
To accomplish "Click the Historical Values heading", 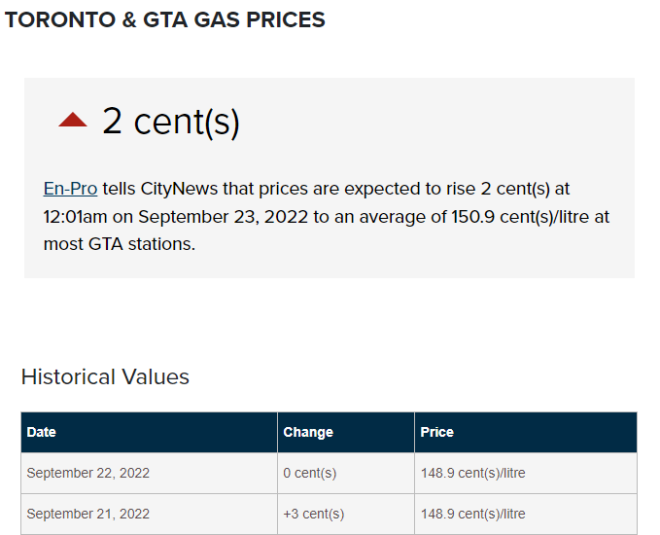I will coord(105,377).
